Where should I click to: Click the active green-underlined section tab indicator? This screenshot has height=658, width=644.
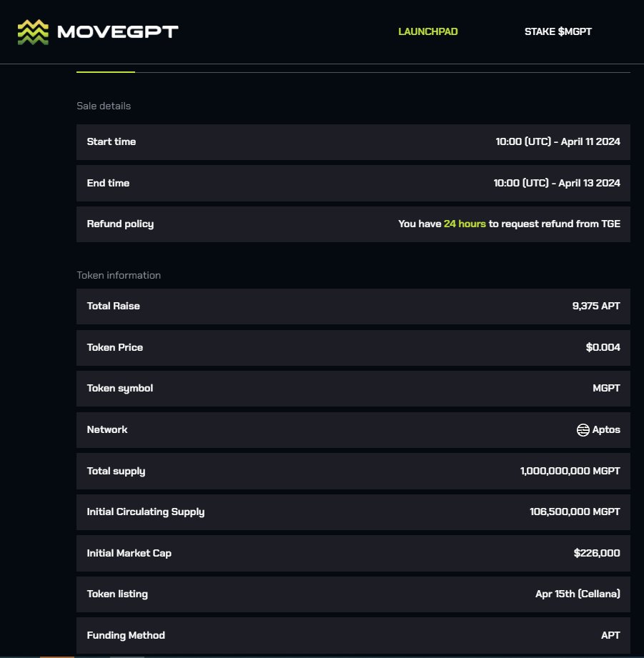tap(105, 71)
